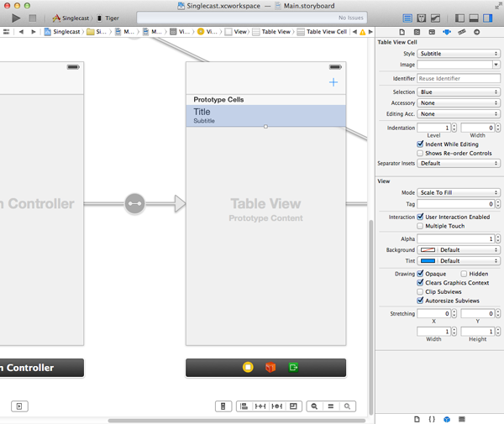Viewport: 504px width, 424px height.
Task: Go back in editor history
Action: 21,32
